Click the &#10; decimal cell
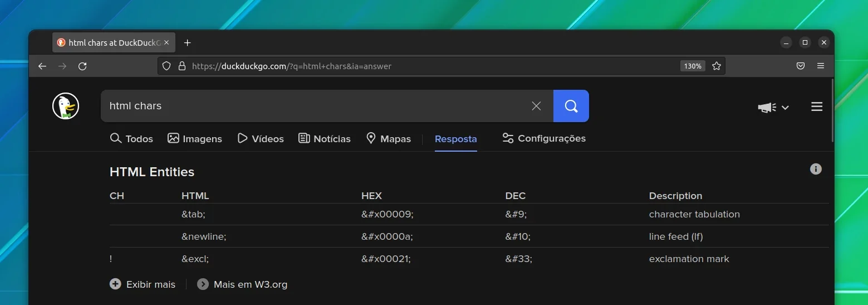 (518, 236)
